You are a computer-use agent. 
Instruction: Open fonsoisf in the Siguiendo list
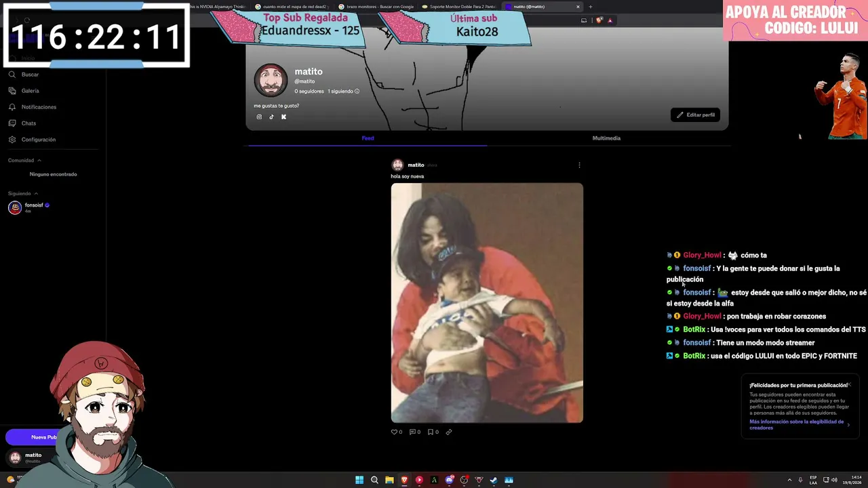28,207
